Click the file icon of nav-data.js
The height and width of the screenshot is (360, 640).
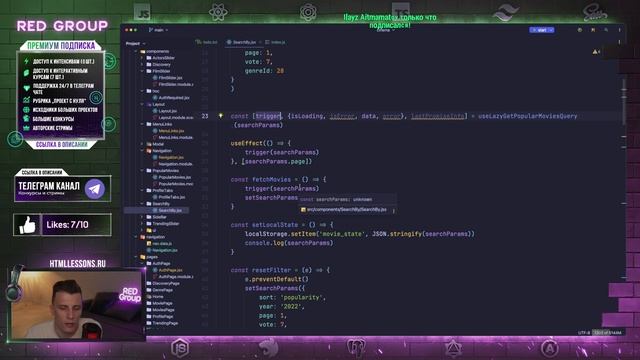coord(149,243)
